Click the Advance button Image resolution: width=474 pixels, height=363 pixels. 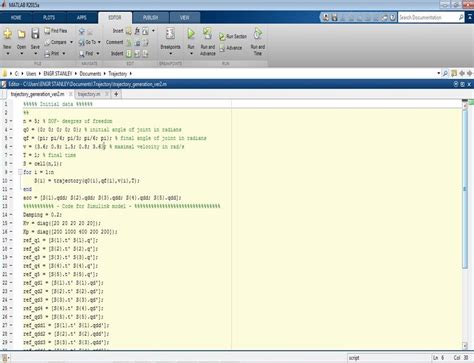(x=231, y=48)
